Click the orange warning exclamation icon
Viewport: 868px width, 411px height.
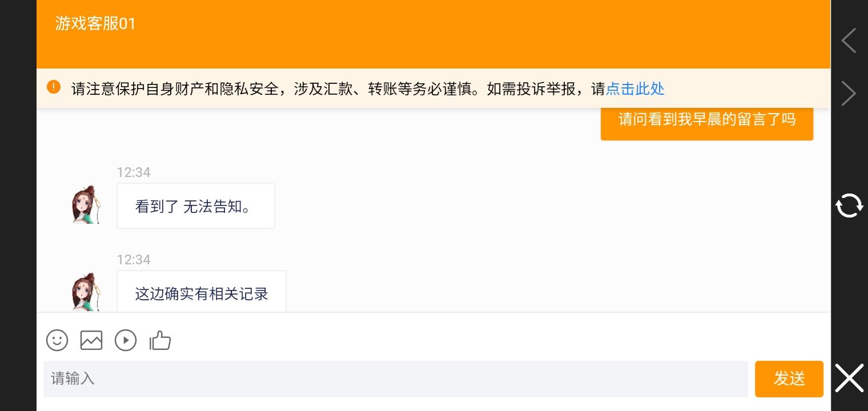pos(54,87)
